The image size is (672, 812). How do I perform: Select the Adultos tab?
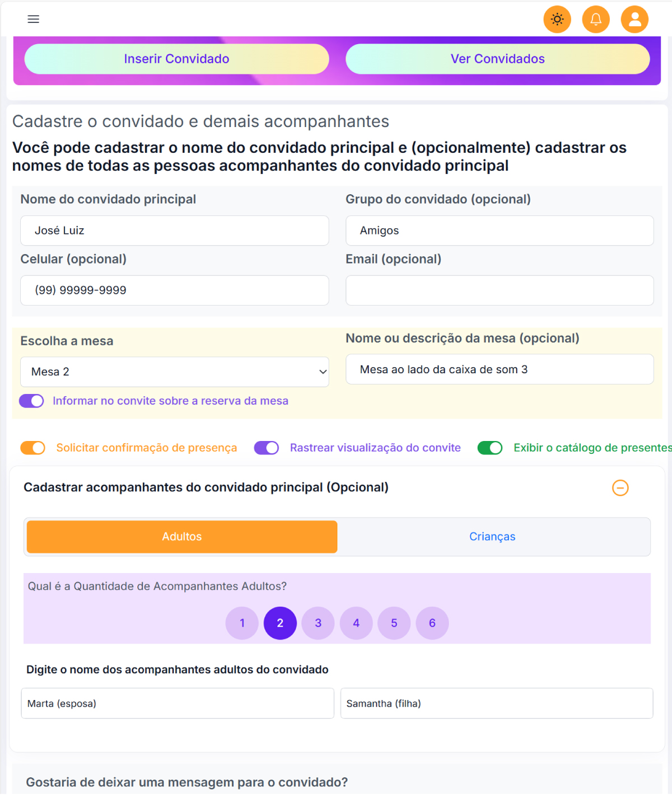click(x=182, y=537)
